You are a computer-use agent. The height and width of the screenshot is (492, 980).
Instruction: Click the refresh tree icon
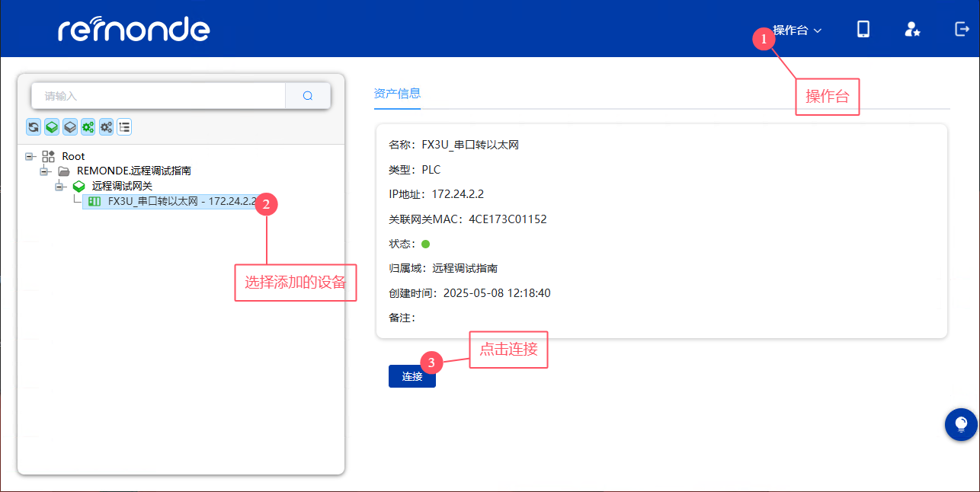pyautogui.click(x=34, y=127)
